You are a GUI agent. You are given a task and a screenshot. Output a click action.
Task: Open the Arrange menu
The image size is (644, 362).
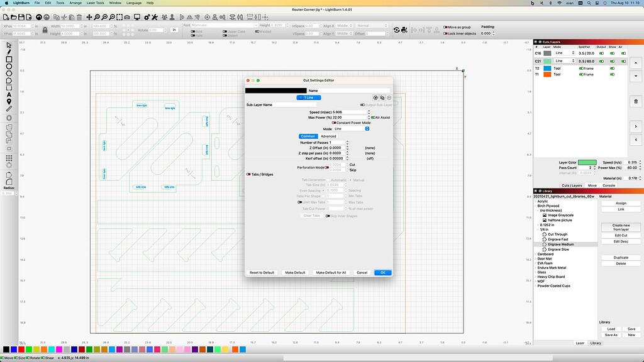(x=75, y=3)
